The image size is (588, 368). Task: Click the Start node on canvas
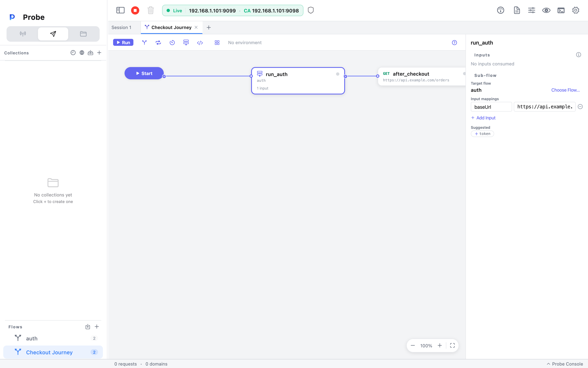tap(144, 73)
